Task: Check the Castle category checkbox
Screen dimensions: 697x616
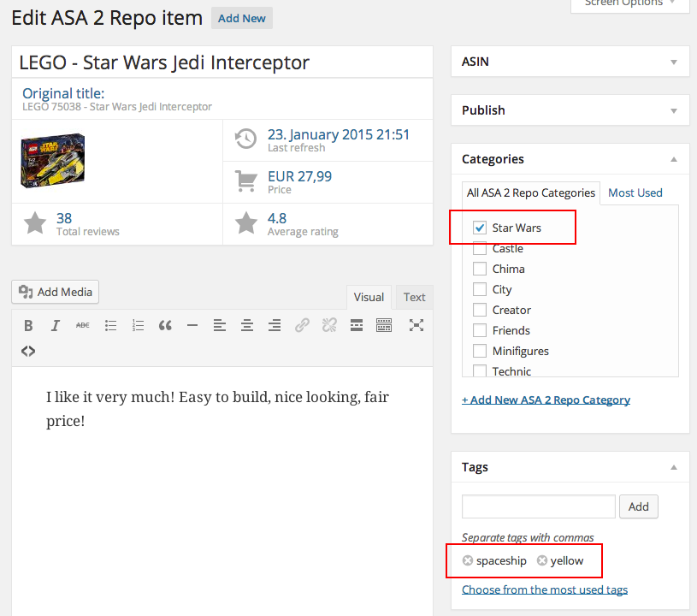Action: pos(480,248)
